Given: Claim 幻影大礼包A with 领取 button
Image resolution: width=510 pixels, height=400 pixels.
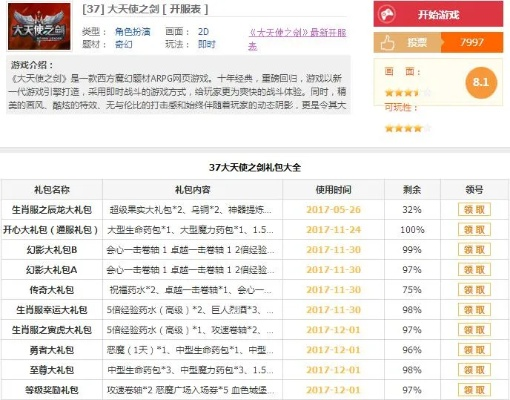Looking at the screenshot, I should (x=474, y=270).
